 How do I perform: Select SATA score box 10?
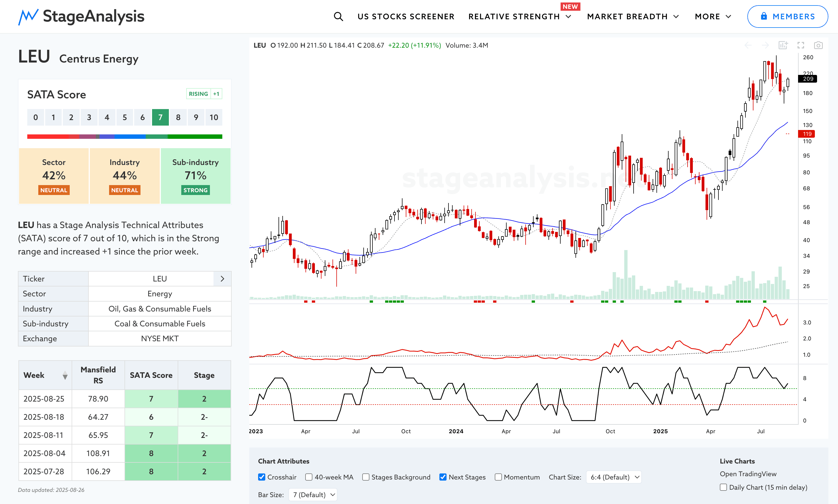(x=214, y=118)
